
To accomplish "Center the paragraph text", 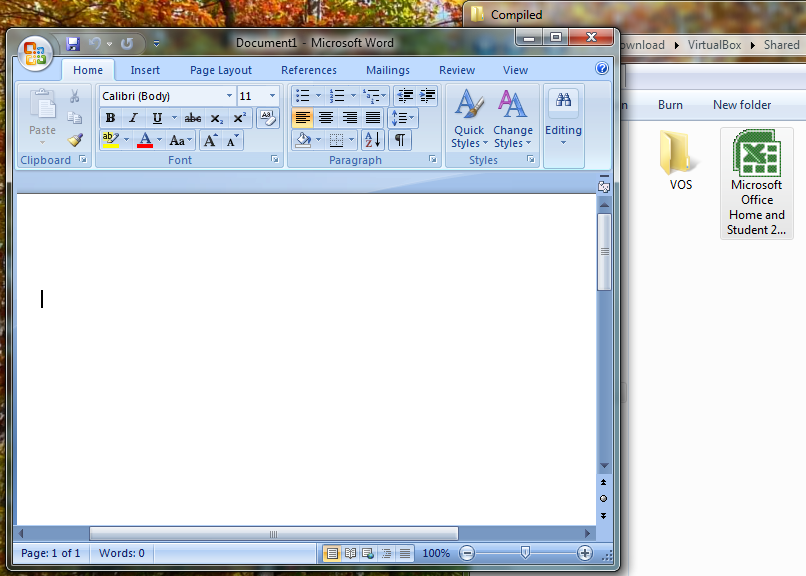I will (326, 118).
